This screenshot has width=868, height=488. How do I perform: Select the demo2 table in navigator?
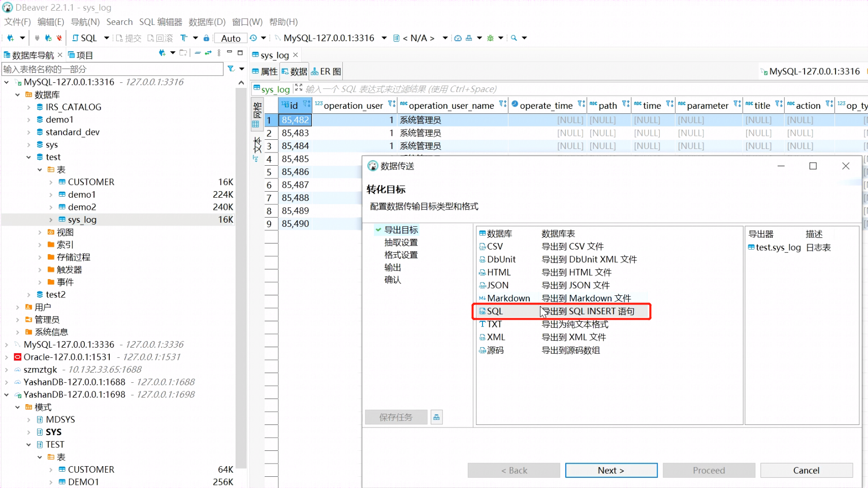point(82,207)
